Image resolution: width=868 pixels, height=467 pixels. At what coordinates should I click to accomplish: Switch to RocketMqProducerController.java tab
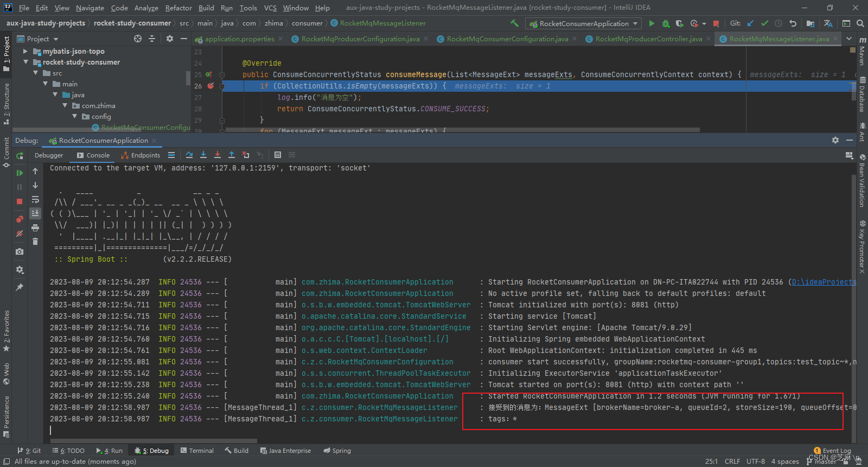coord(648,39)
